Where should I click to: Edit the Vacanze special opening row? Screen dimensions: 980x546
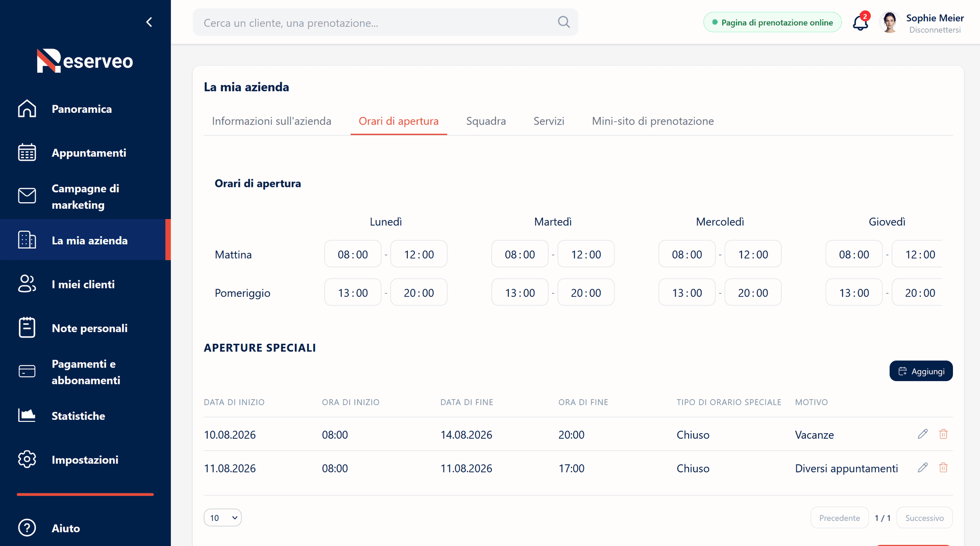tap(922, 434)
